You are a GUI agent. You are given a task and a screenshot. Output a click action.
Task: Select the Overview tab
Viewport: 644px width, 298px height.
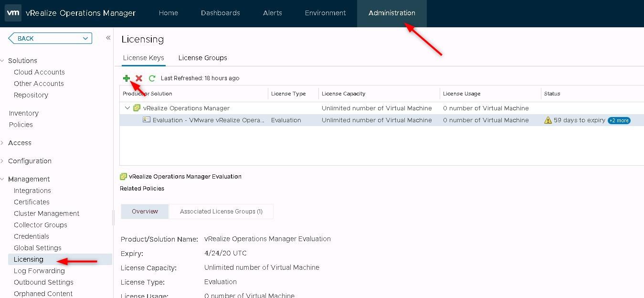145,212
